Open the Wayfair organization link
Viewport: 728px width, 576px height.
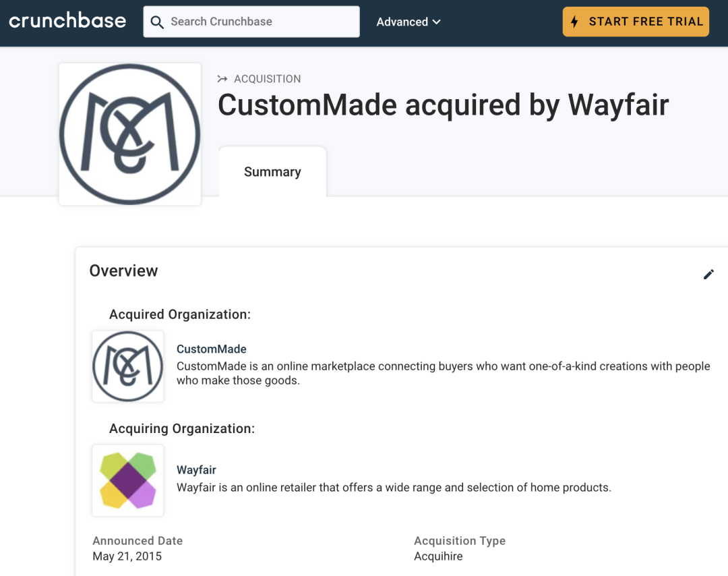pyautogui.click(x=196, y=469)
